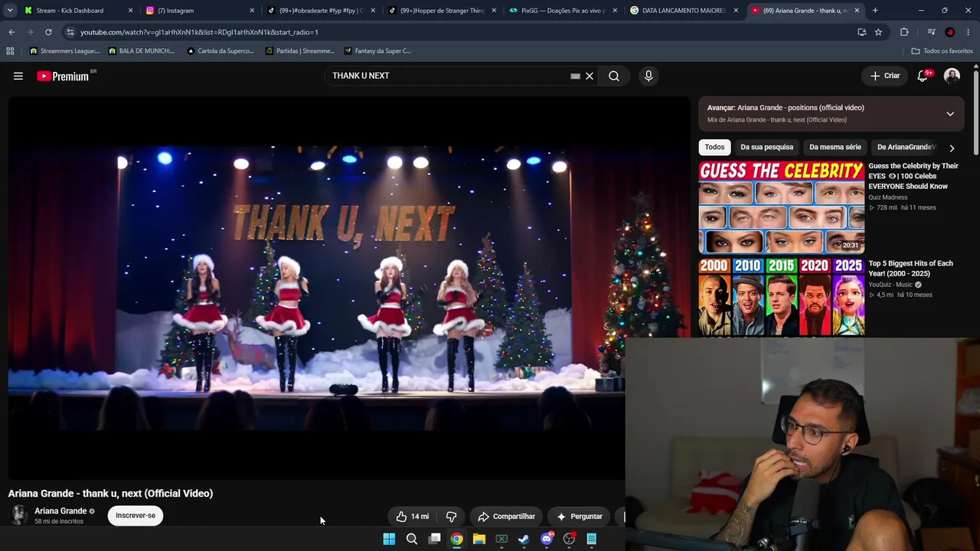The width and height of the screenshot is (980, 551).
Task: Click the Compartilhar share button
Action: pyautogui.click(x=506, y=517)
